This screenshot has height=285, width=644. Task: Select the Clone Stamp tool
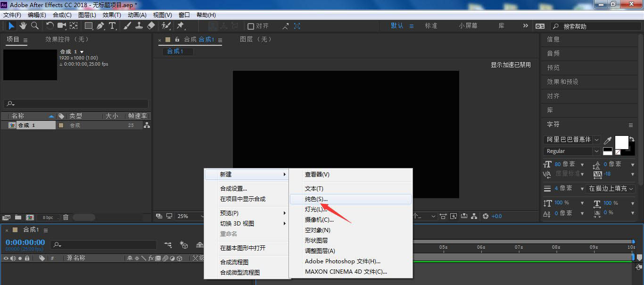139,26
